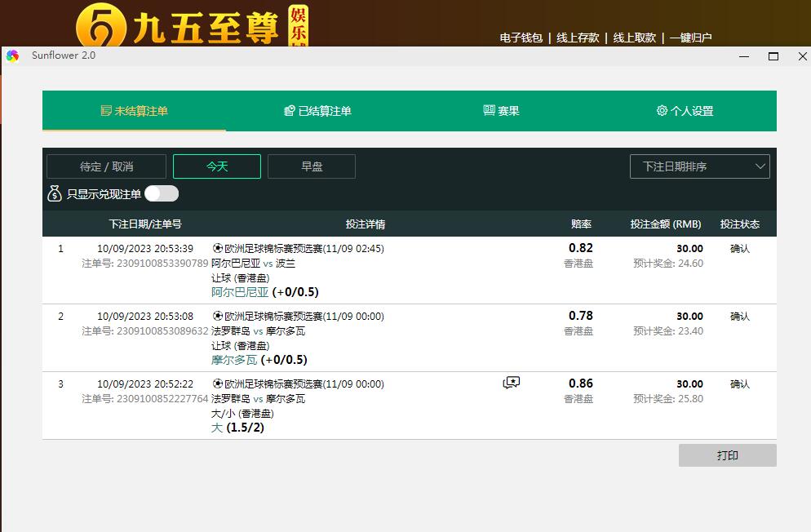The image size is (811, 532).
Task: Open the 赛果 tab
Action: click(508, 111)
